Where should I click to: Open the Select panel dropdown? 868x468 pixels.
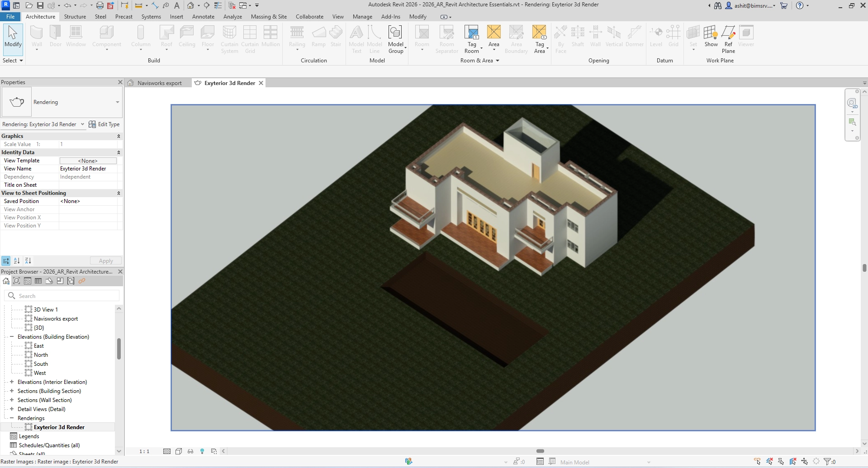[13, 61]
